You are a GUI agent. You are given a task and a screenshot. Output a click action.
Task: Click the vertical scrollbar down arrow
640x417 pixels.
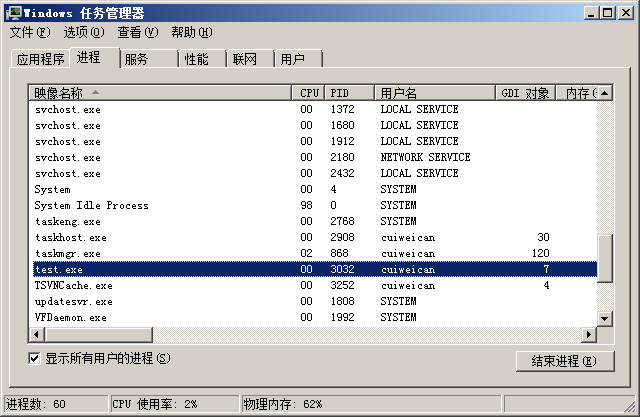click(x=605, y=318)
